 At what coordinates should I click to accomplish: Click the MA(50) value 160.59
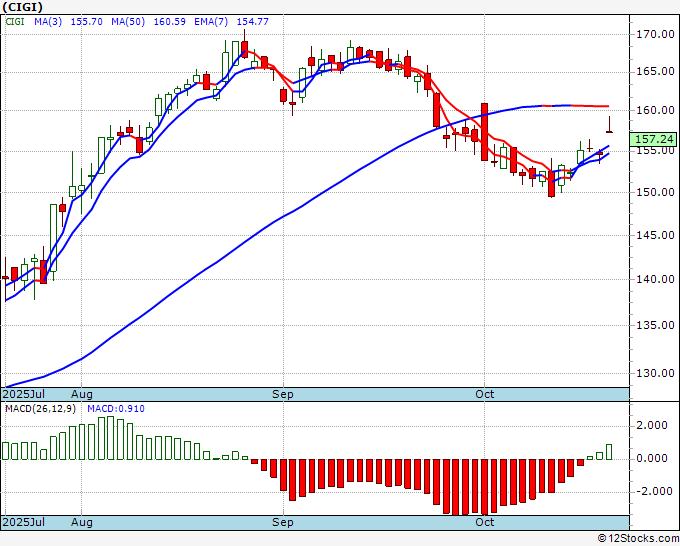[170, 21]
